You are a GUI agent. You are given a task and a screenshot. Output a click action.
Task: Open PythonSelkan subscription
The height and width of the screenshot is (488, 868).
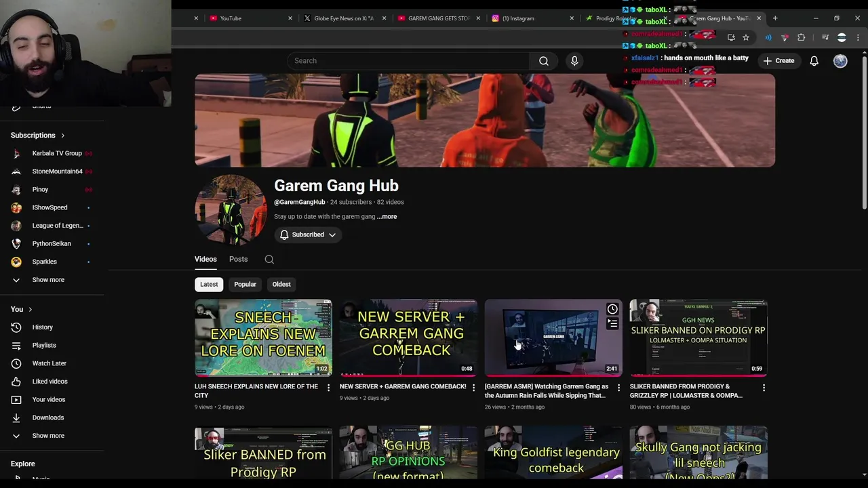coord(52,243)
